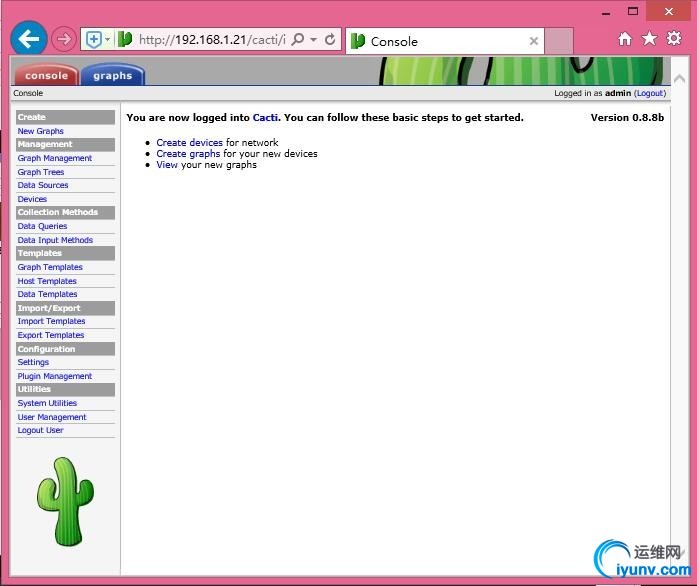Close the Console browser tab
This screenshot has width=697, height=586.
click(x=534, y=41)
